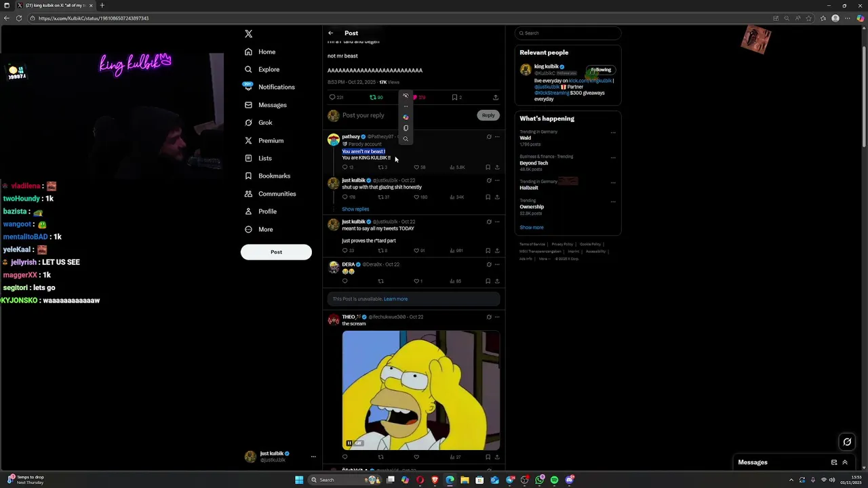Bookmark pathezy's reply
868x488 pixels.
[x=488, y=167]
